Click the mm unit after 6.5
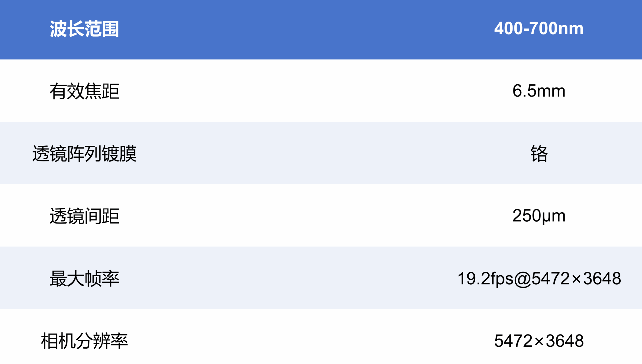Viewport: 642px width, 364px height. pyautogui.click(x=551, y=91)
